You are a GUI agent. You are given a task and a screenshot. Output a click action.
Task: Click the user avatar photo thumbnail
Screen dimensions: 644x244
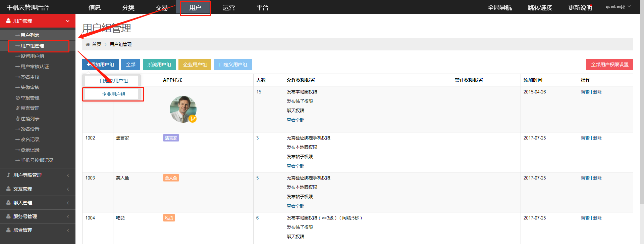[183, 109]
